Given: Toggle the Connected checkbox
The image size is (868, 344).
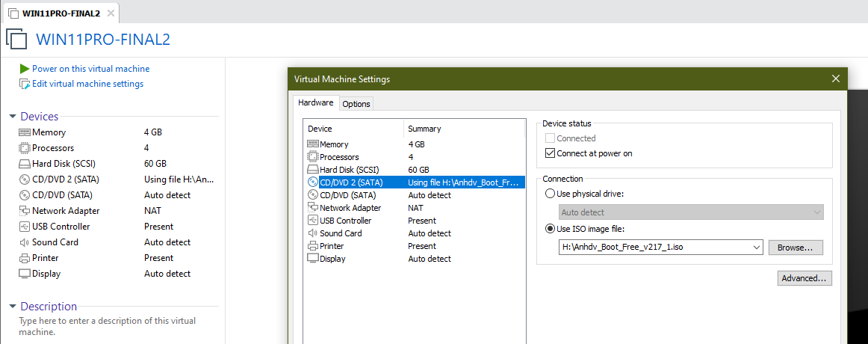Looking at the screenshot, I should click(x=550, y=138).
